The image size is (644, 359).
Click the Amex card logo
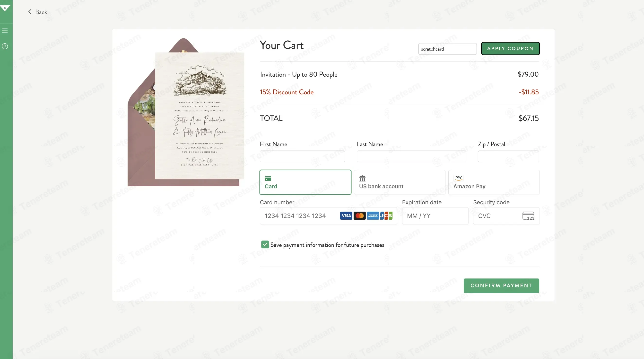[373, 216]
